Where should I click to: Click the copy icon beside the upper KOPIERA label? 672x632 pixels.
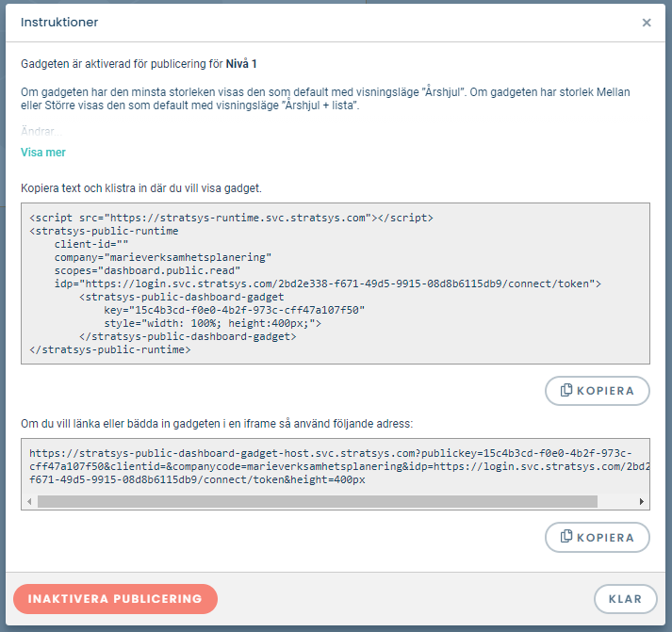[566, 390]
